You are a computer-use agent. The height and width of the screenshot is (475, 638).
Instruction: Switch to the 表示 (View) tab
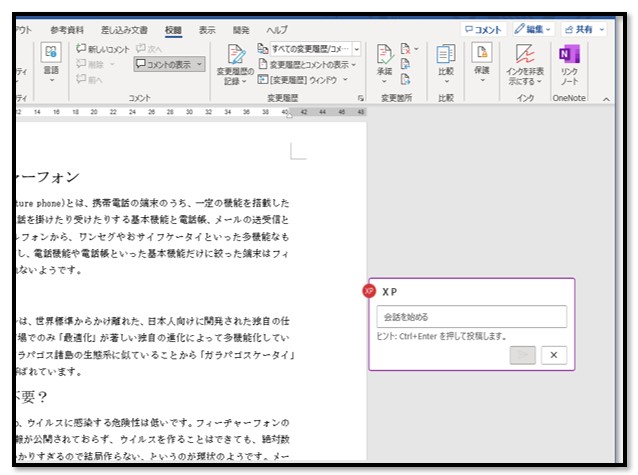[x=207, y=30]
